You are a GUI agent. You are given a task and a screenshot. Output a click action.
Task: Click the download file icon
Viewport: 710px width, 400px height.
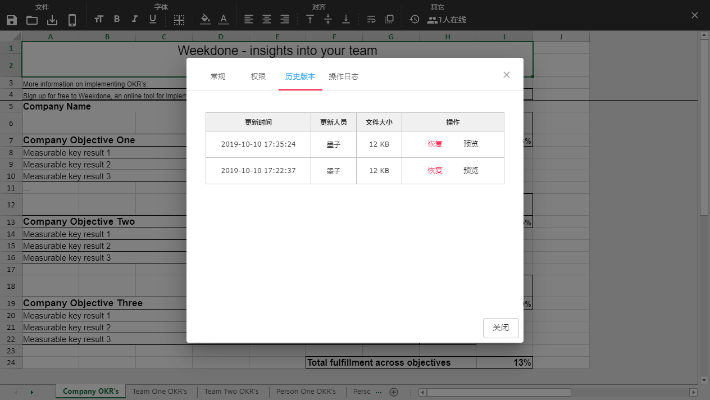pos(52,19)
